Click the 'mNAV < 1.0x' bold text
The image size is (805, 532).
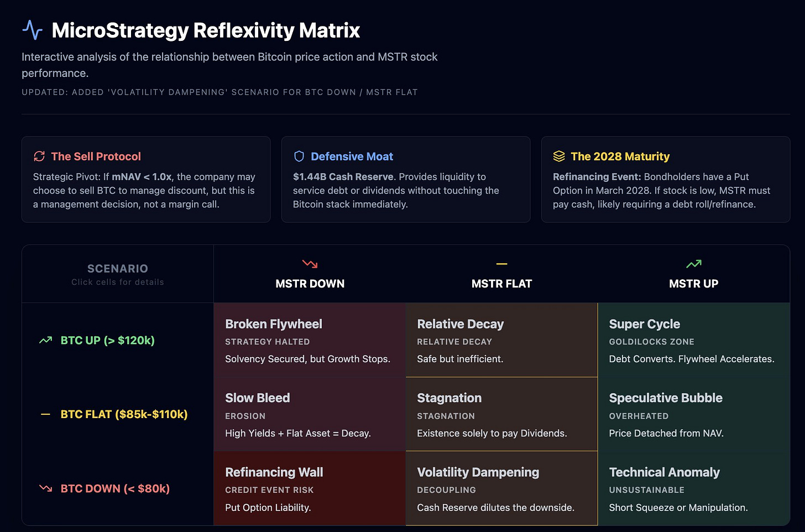coord(142,177)
